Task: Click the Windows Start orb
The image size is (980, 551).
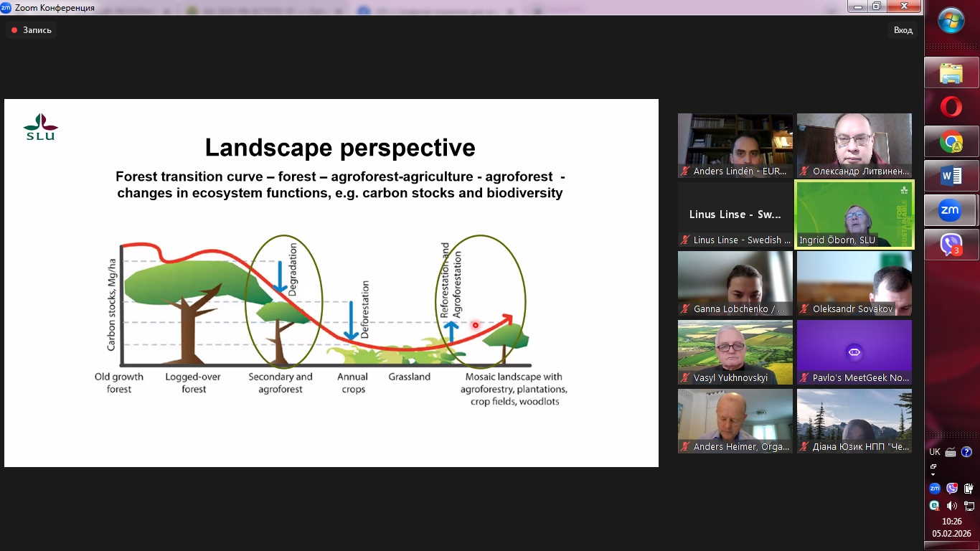Action: tap(951, 21)
